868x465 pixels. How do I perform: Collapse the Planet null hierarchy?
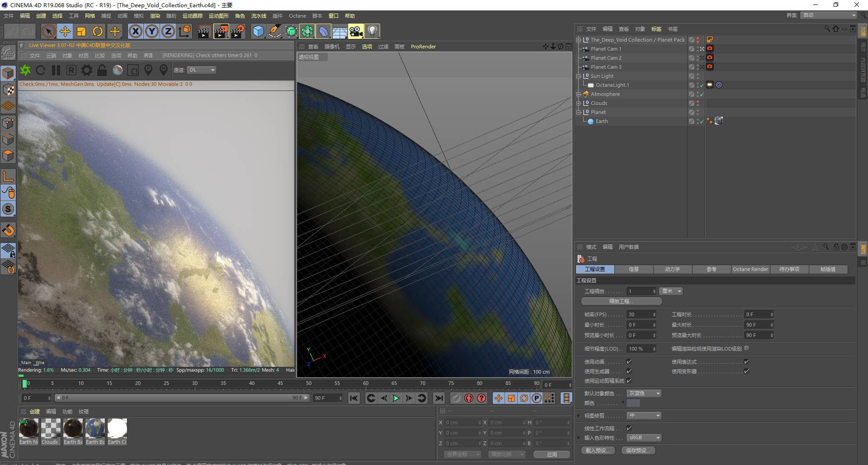point(578,112)
